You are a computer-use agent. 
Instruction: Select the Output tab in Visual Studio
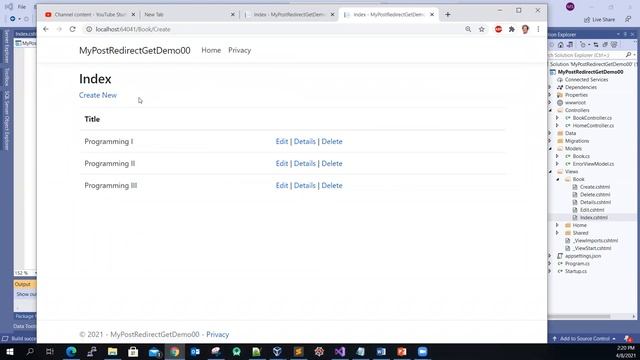point(23,284)
